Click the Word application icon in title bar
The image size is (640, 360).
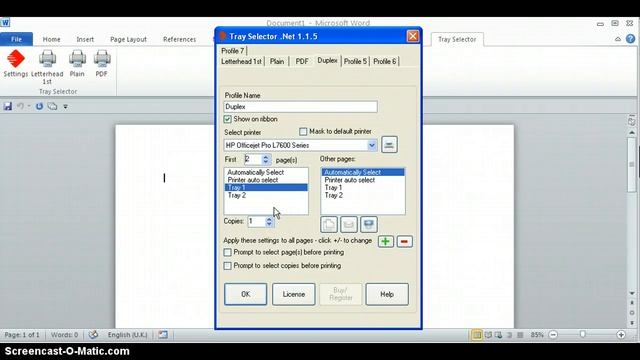coord(5,23)
